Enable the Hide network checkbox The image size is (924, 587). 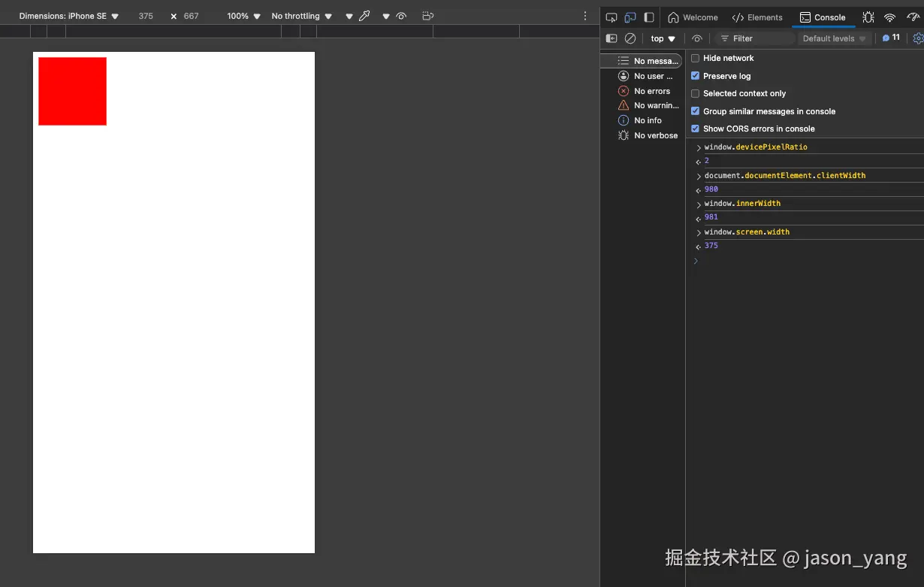(695, 58)
